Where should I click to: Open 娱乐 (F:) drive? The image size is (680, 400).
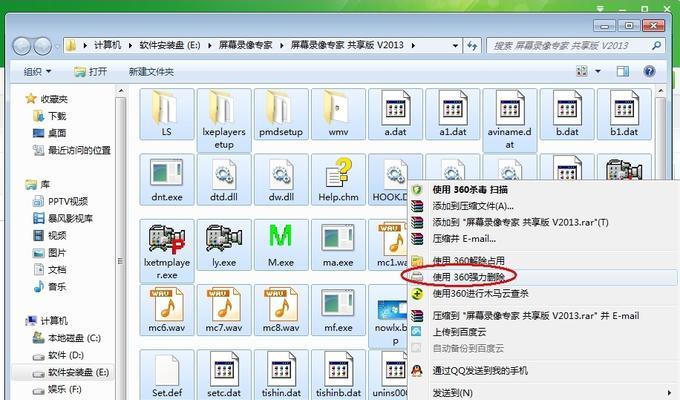click(x=57, y=389)
